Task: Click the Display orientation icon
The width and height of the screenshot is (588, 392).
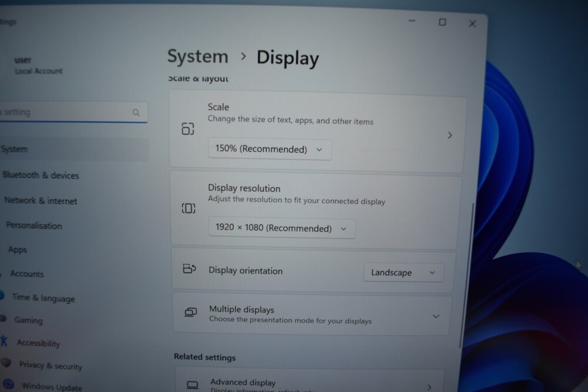Action: tap(189, 269)
